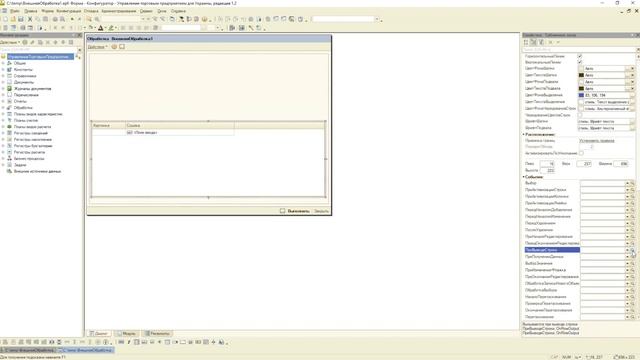Image resolution: width=640 pixels, height=360 pixels.
Task: Open the Файл menu
Action: click(15, 11)
